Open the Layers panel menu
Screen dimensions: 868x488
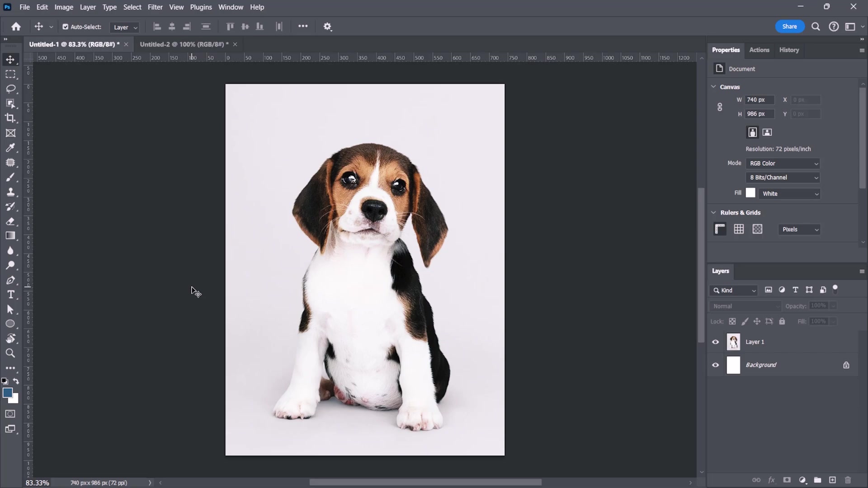point(862,272)
